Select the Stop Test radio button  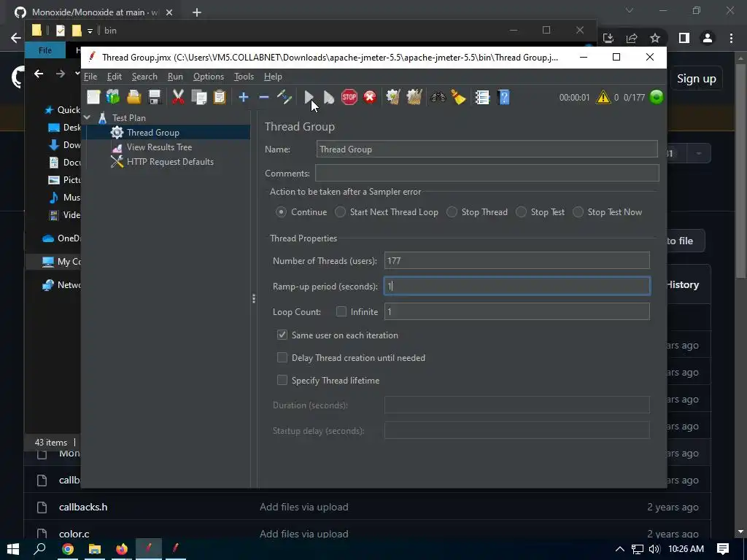click(x=521, y=212)
